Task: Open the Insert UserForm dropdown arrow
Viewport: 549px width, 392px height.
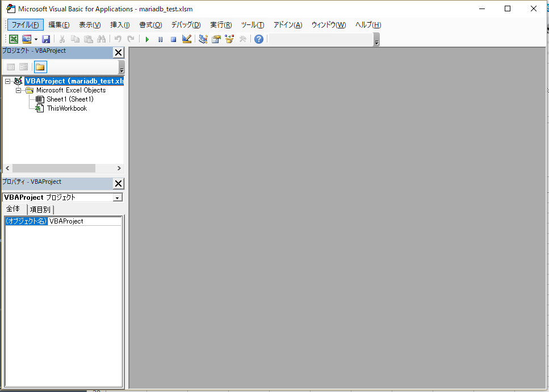Action: tap(36, 39)
